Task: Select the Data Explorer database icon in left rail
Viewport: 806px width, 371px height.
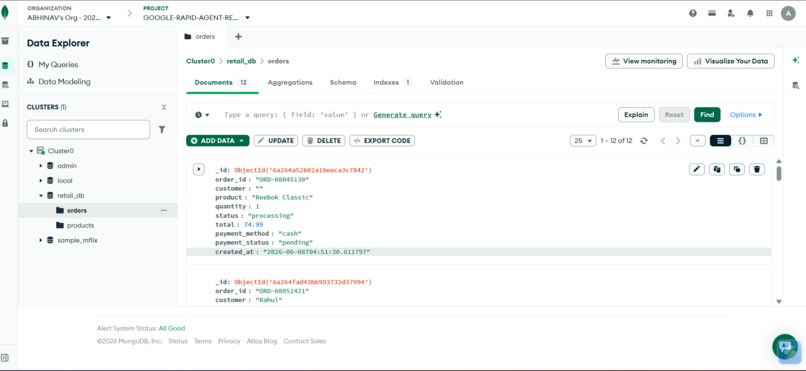Action: [5, 65]
